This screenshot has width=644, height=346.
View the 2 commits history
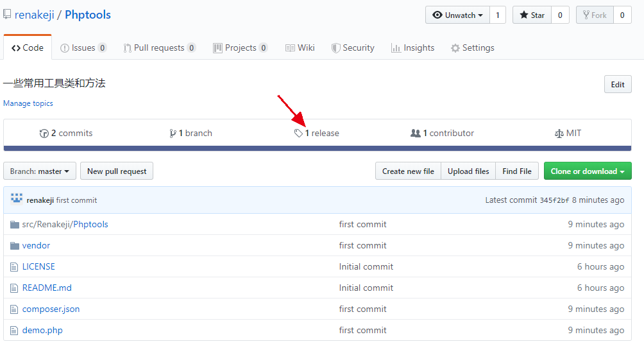[66, 133]
